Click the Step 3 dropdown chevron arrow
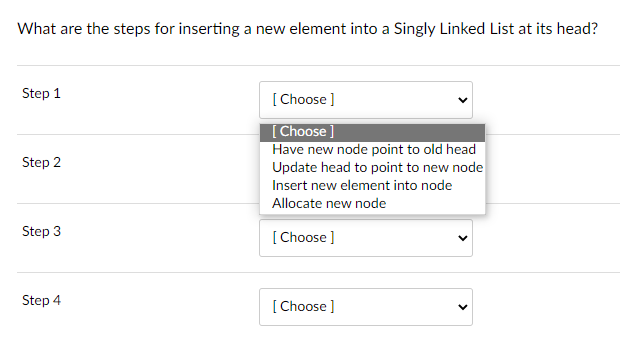 click(x=463, y=238)
